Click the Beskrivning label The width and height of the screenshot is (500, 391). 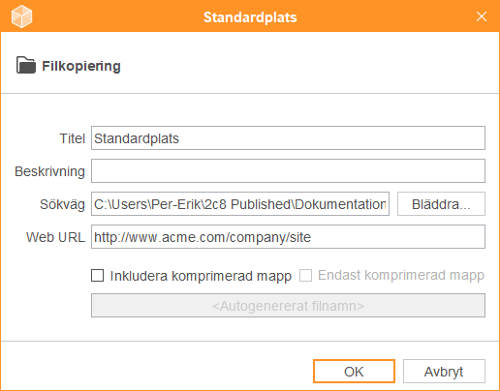click(50, 171)
